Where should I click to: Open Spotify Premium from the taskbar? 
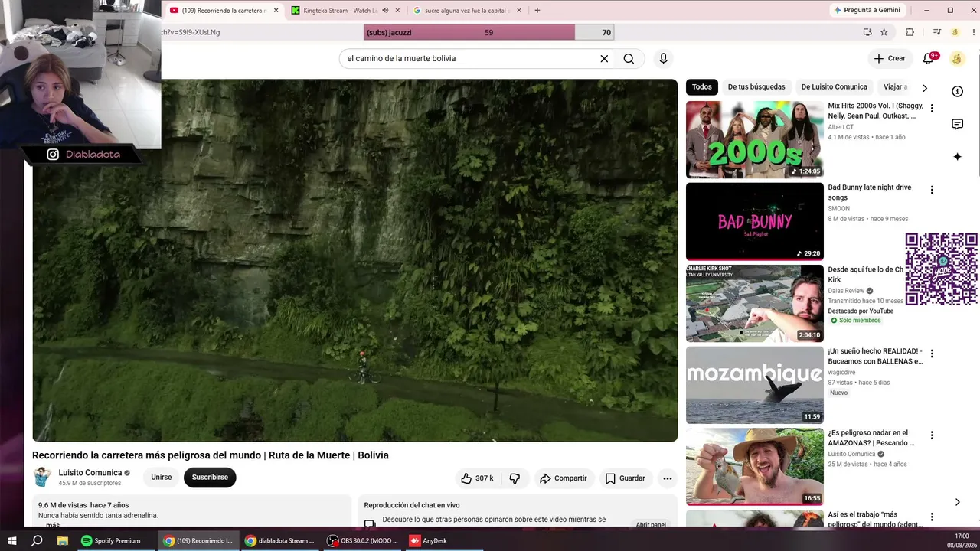click(112, 540)
